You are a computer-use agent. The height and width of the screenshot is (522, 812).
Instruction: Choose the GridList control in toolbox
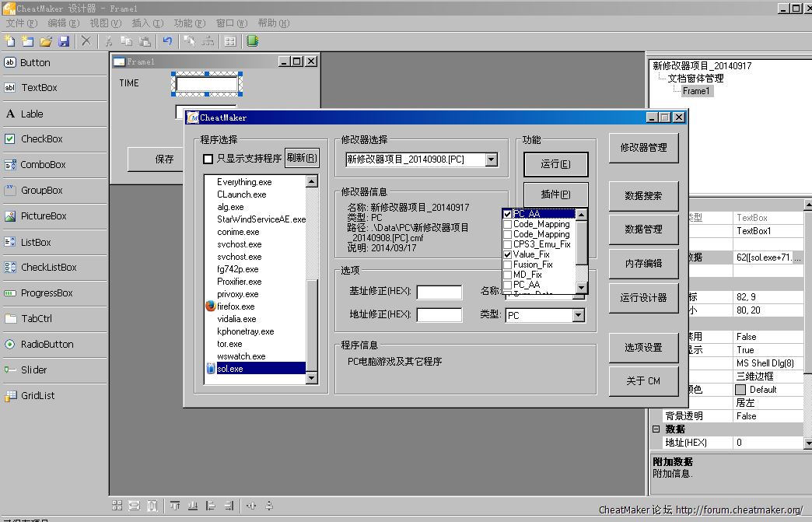pyautogui.click(x=37, y=396)
